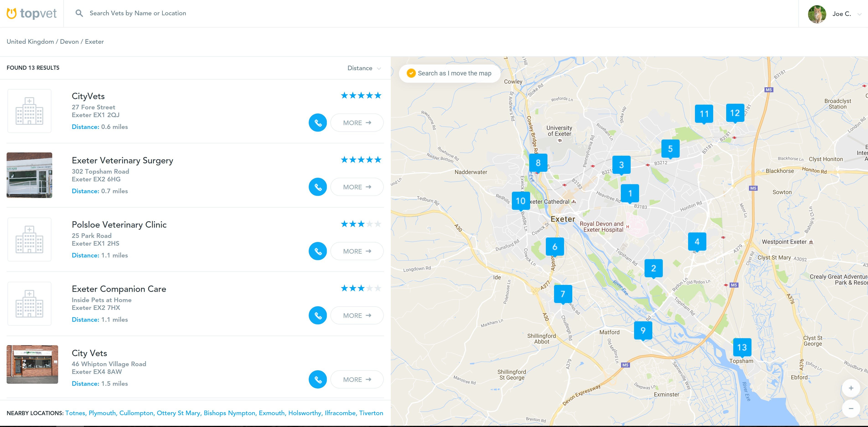Image resolution: width=868 pixels, height=427 pixels.
Task: Select map marker 5
Action: (x=670, y=149)
